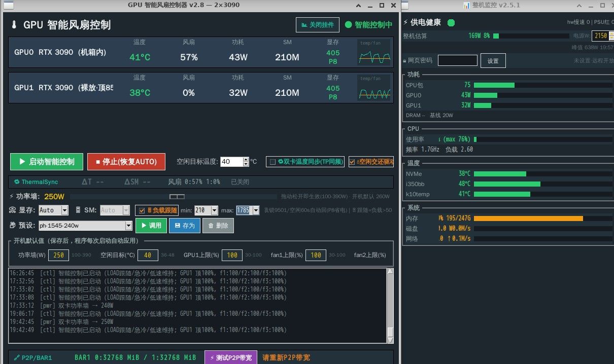Image resolution: width=614 pixels, height=364 pixels.
Task: Click the ThermalSync sync icon
Action: coord(17,181)
